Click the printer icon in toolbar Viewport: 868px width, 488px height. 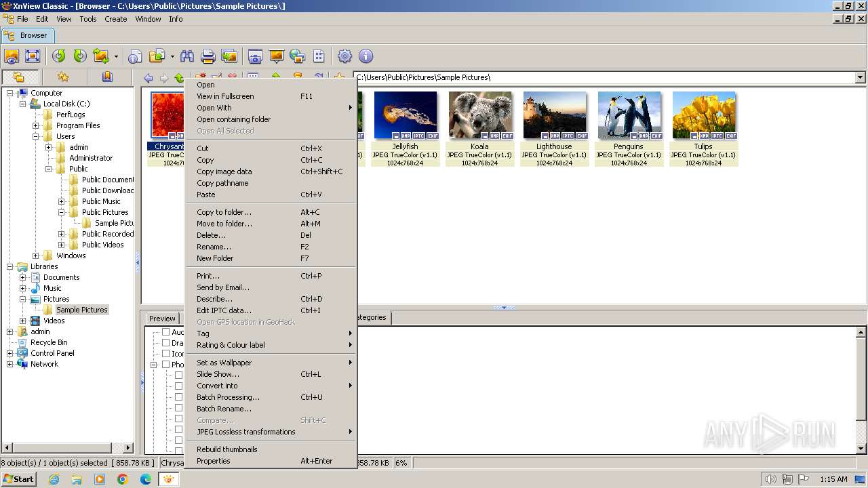[x=208, y=56]
